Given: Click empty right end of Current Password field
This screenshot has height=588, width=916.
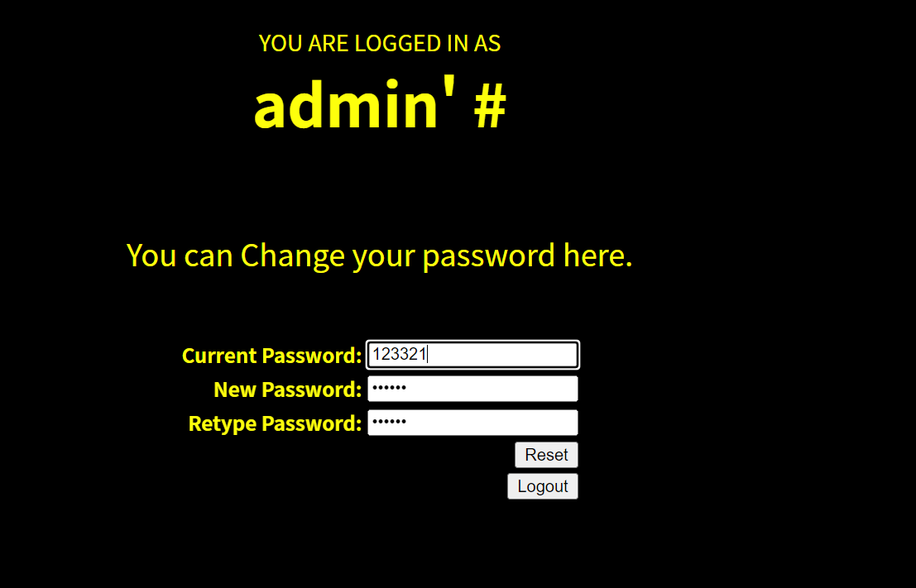Looking at the screenshot, I should coord(525,355).
